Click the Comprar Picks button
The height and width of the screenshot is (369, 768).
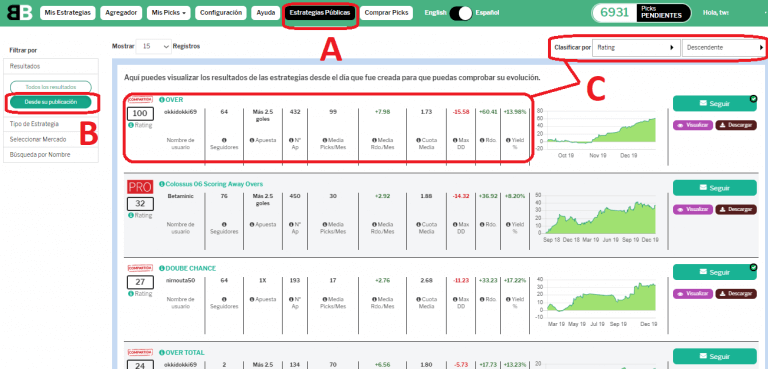(x=386, y=13)
